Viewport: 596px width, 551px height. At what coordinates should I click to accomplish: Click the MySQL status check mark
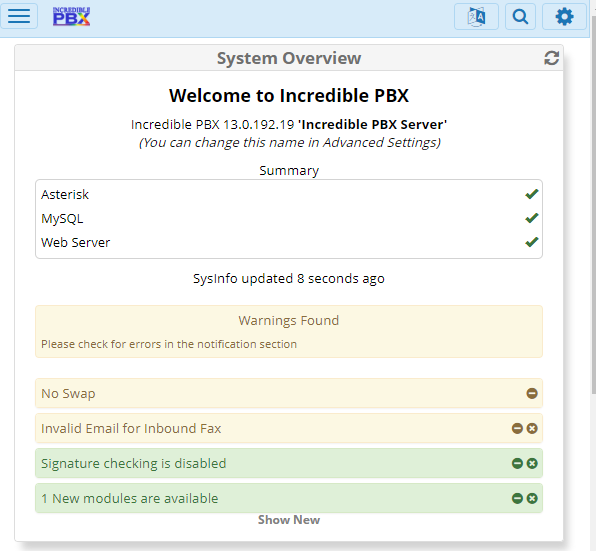531,218
